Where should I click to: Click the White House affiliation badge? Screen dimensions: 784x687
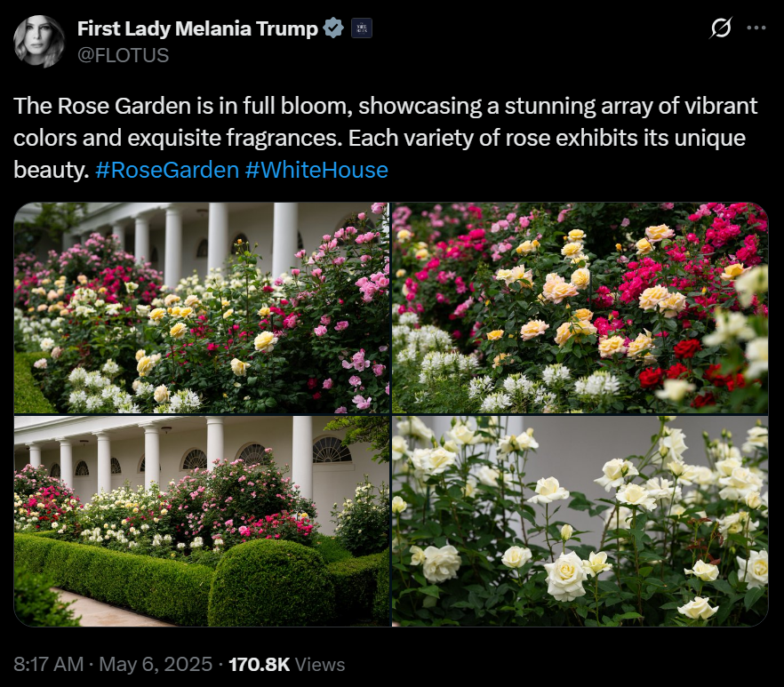(362, 28)
